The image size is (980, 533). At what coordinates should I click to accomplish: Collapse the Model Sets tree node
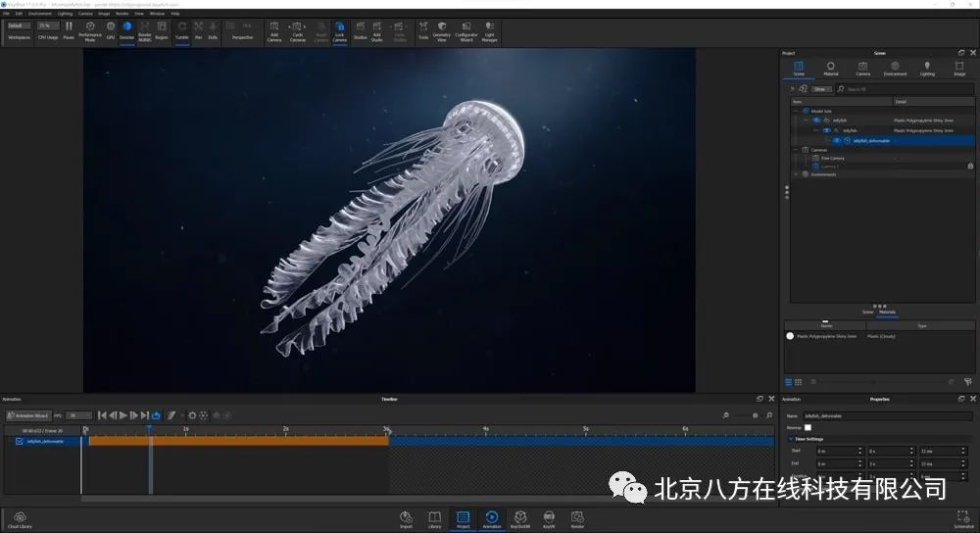click(x=796, y=111)
